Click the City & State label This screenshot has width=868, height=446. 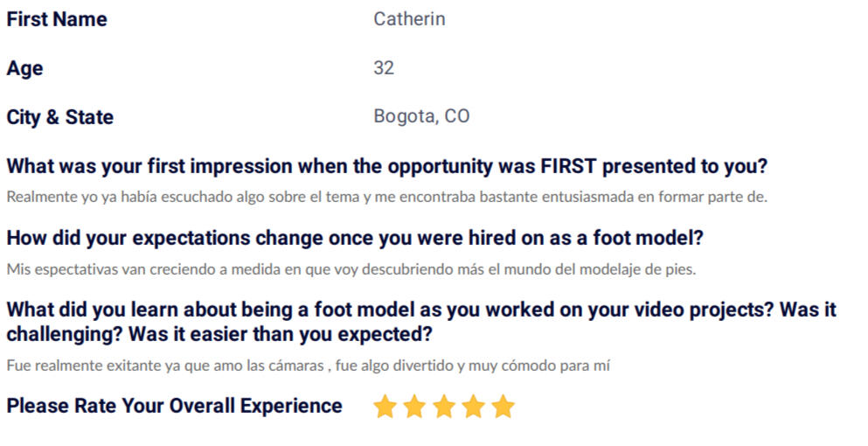coord(59,117)
